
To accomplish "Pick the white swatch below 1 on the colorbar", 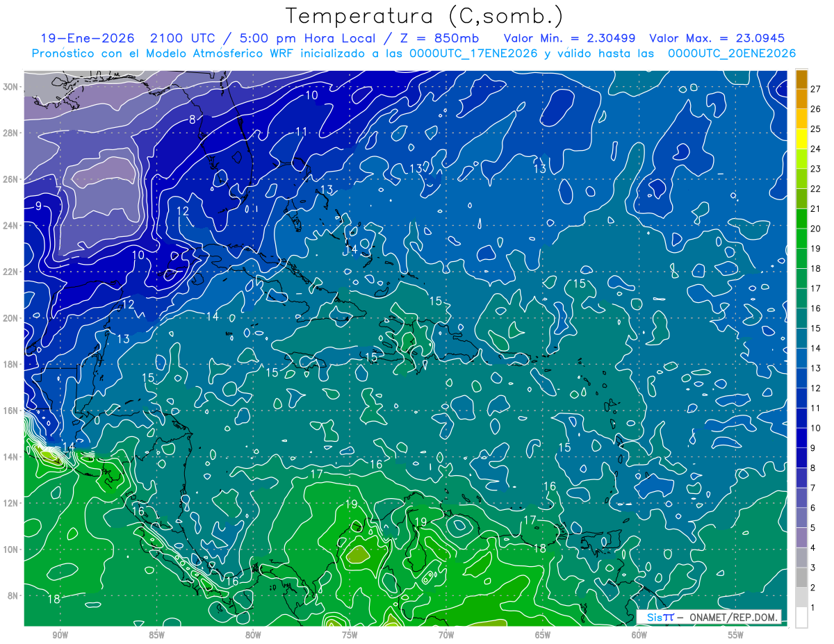I will tap(801, 618).
